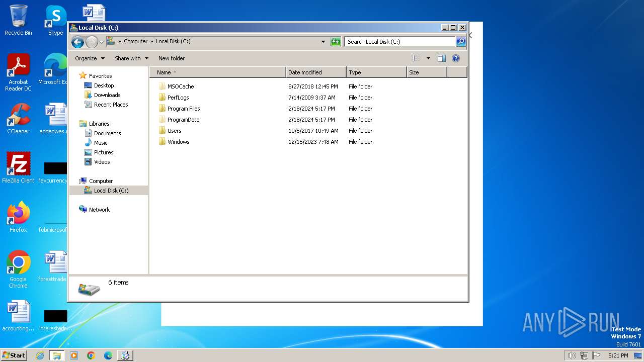Click Favorites in the navigation pane
The height and width of the screenshot is (362, 644).
100,76
